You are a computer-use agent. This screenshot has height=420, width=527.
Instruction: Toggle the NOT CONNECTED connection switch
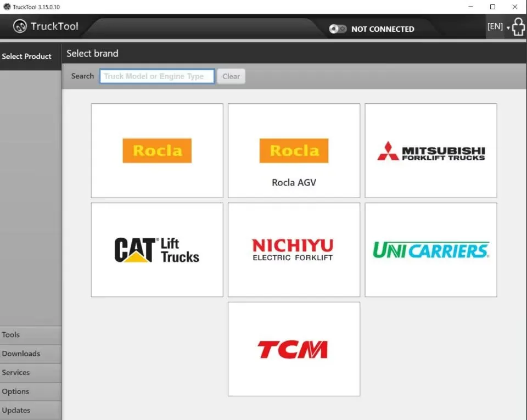pyautogui.click(x=338, y=29)
